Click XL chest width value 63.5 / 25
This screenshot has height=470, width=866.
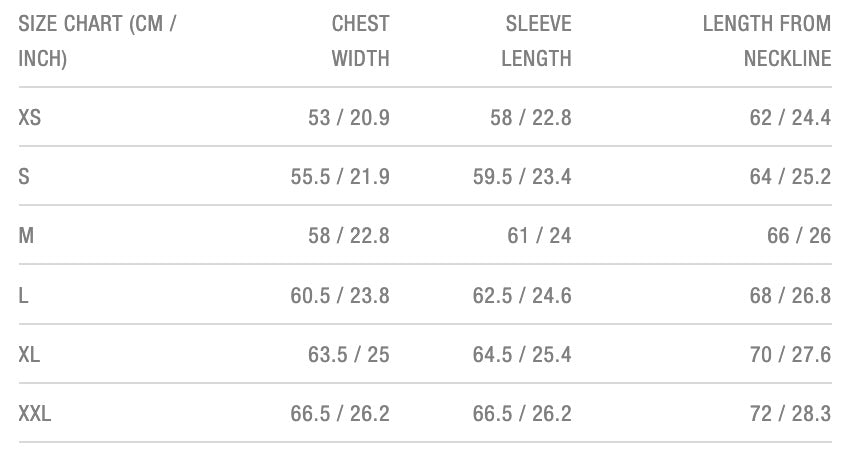349,354
